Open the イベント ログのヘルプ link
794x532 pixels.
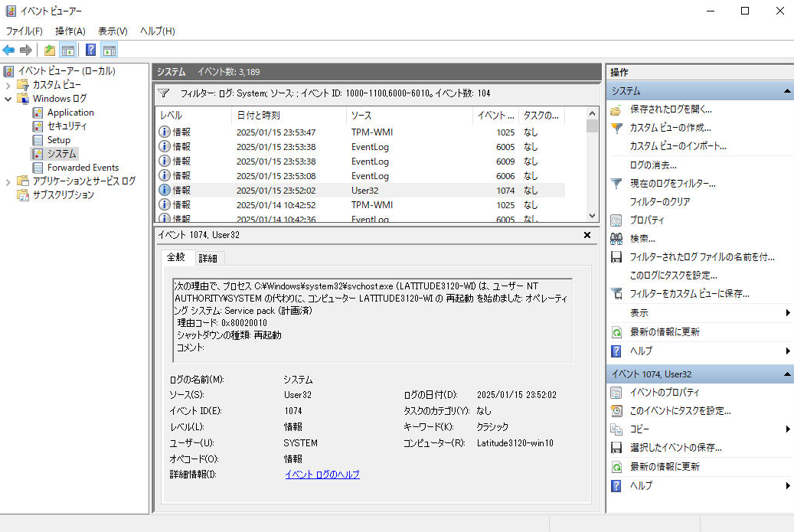point(322,475)
